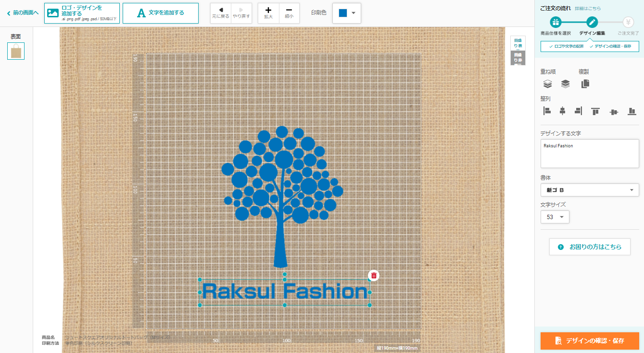Click the 文字を追加する button
644x353 pixels.
pyautogui.click(x=161, y=13)
